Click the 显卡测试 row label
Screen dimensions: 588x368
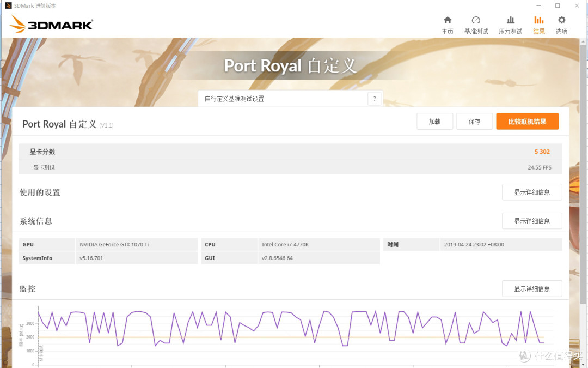tap(44, 167)
